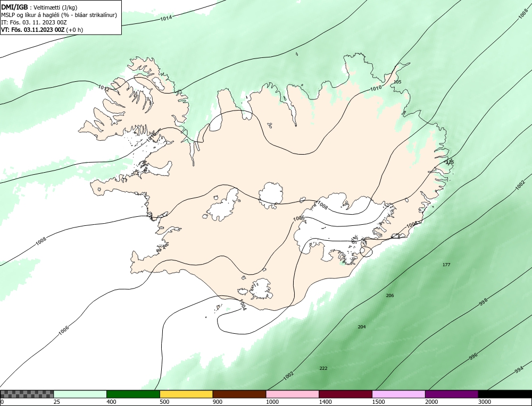Click the CAPE value 206
The image size is (532, 406).
(x=390, y=295)
